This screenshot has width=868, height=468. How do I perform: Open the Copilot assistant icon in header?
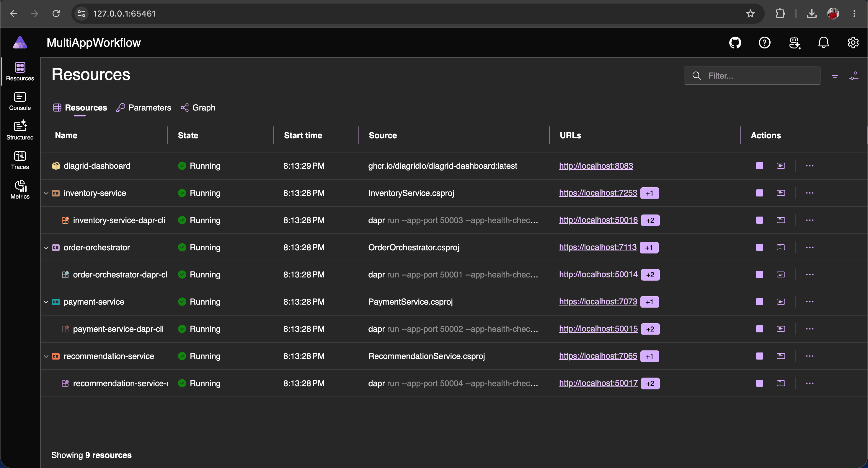click(x=794, y=43)
